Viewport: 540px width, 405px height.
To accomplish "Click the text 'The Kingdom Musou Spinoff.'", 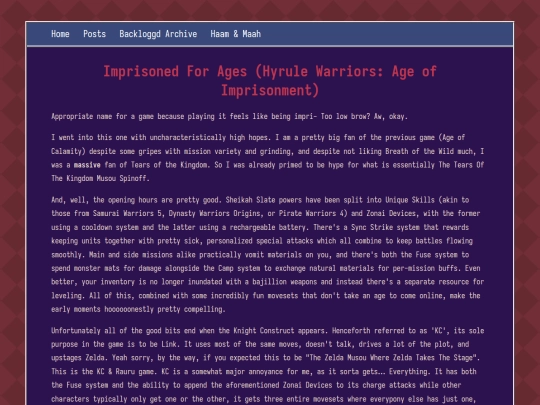I will click(x=100, y=178).
